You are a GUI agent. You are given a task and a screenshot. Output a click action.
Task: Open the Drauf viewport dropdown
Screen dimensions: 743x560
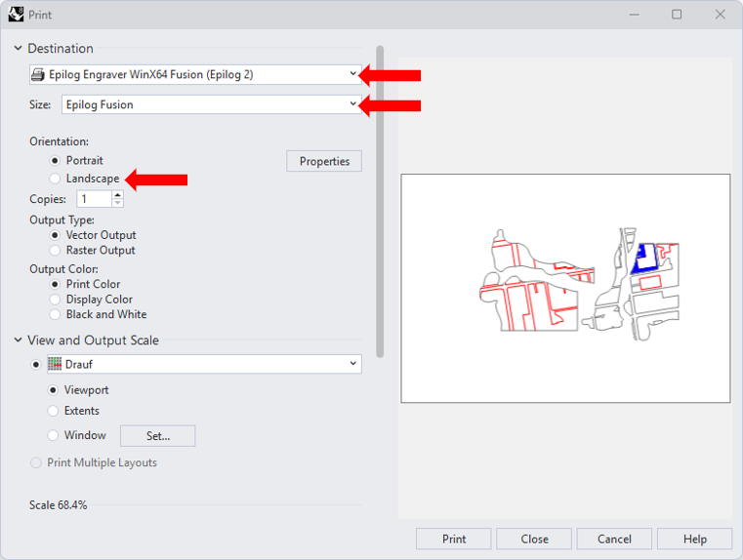203,364
